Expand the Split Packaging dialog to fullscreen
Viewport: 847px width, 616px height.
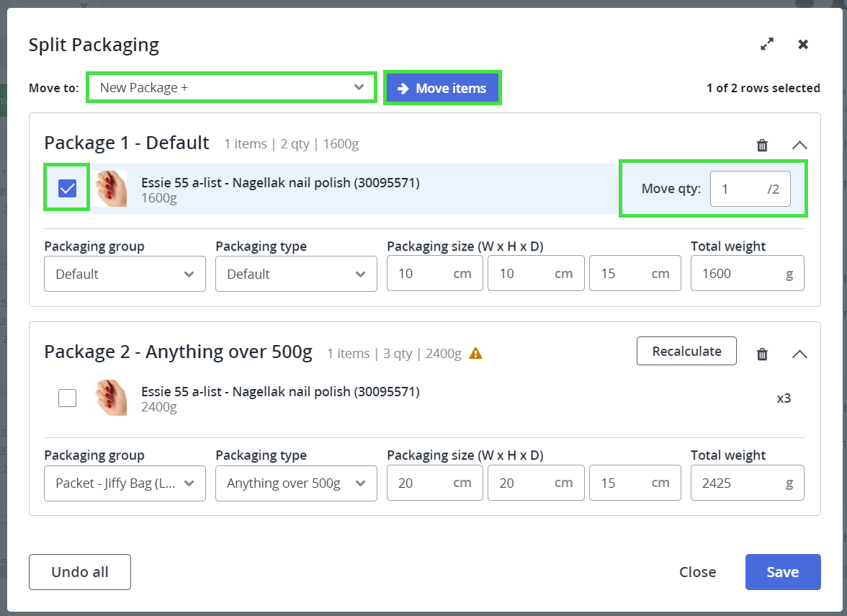click(x=767, y=45)
